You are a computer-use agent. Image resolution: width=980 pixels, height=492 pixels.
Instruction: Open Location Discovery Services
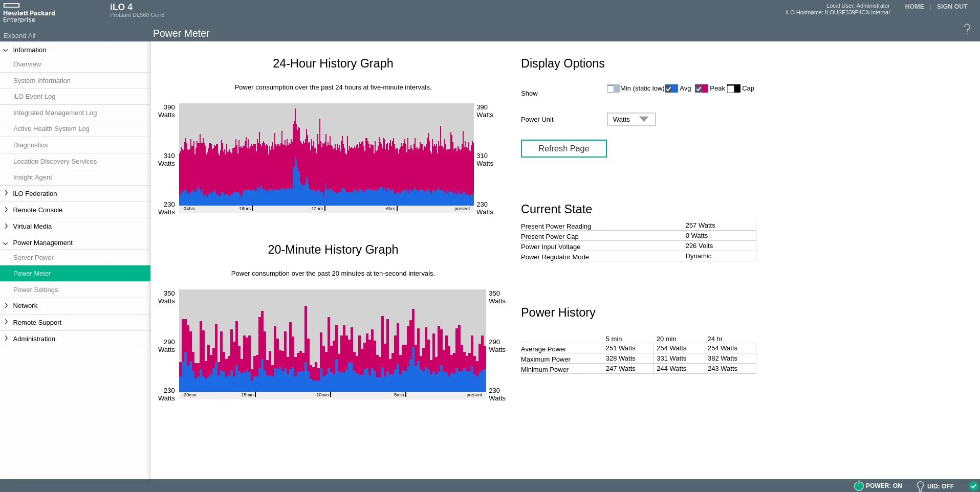[x=75, y=162]
